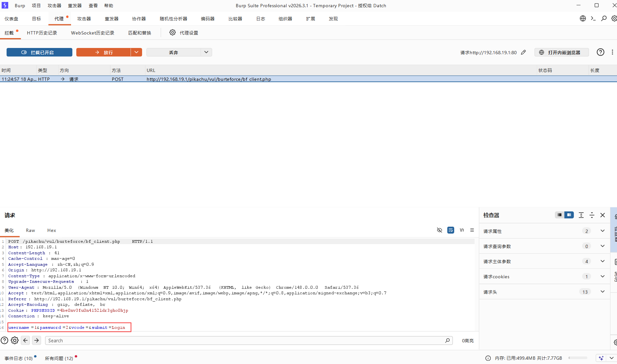Viewport: 617px width, 364px height.
Task: Toggle hide non-printable characters eye icon
Action: (439, 230)
